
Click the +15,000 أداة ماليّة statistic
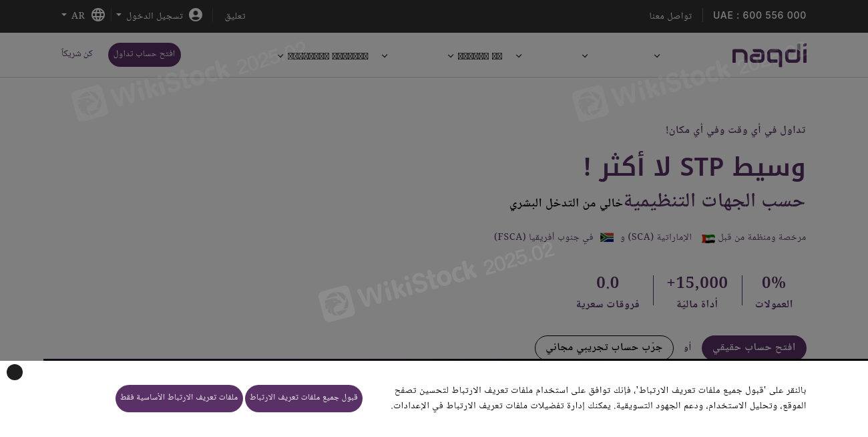[x=697, y=291]
